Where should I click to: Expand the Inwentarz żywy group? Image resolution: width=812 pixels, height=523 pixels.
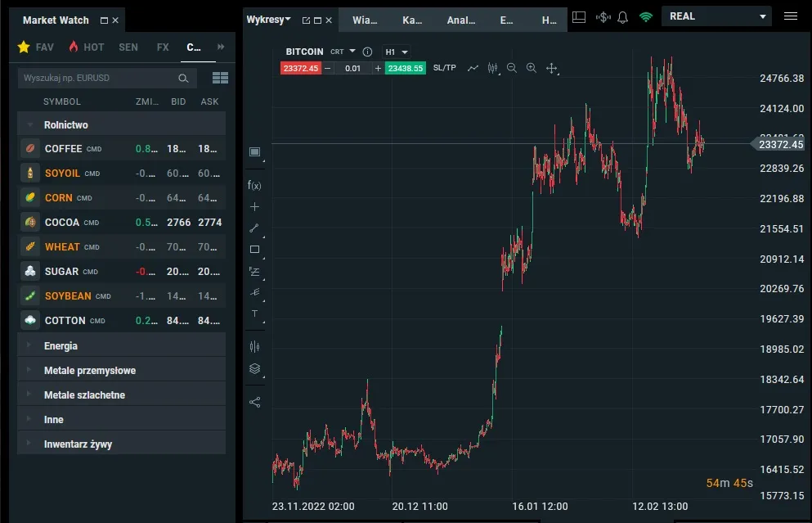(29, 444)
